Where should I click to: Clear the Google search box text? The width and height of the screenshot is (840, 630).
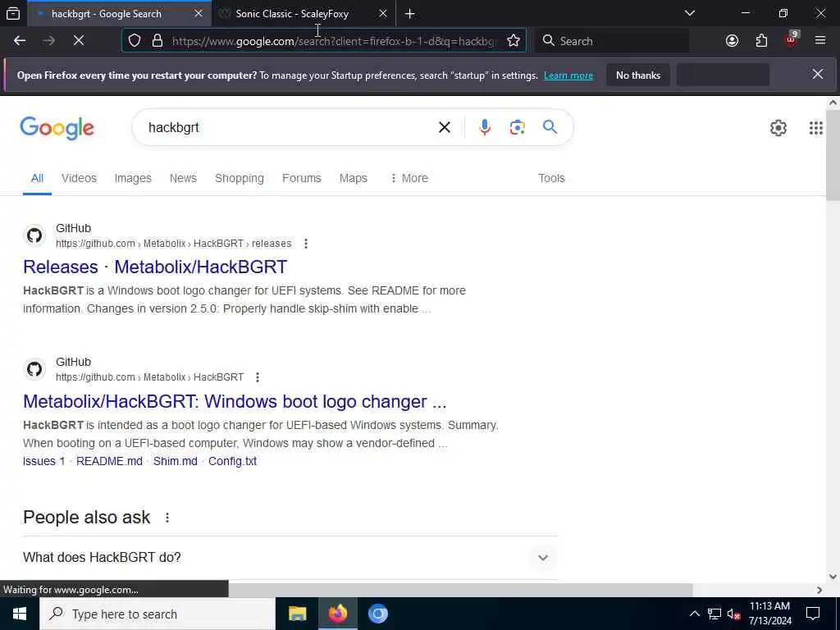444,127
